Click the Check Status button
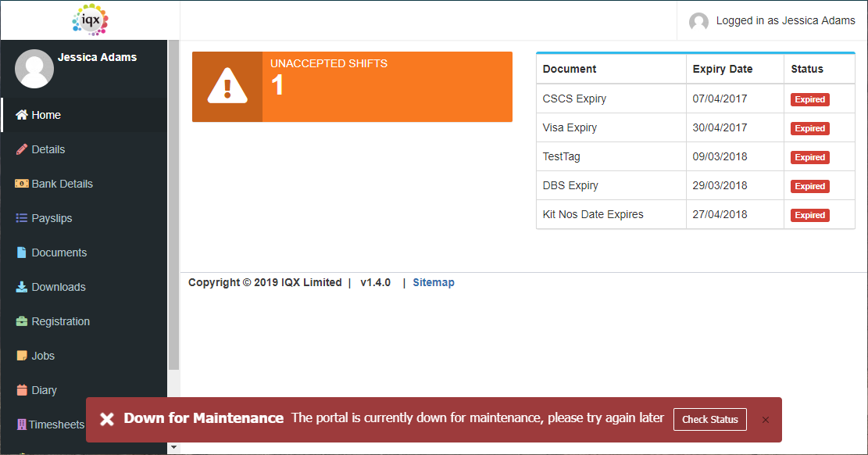The width and height of the screenshot is (868, 455). pos(709,420)
